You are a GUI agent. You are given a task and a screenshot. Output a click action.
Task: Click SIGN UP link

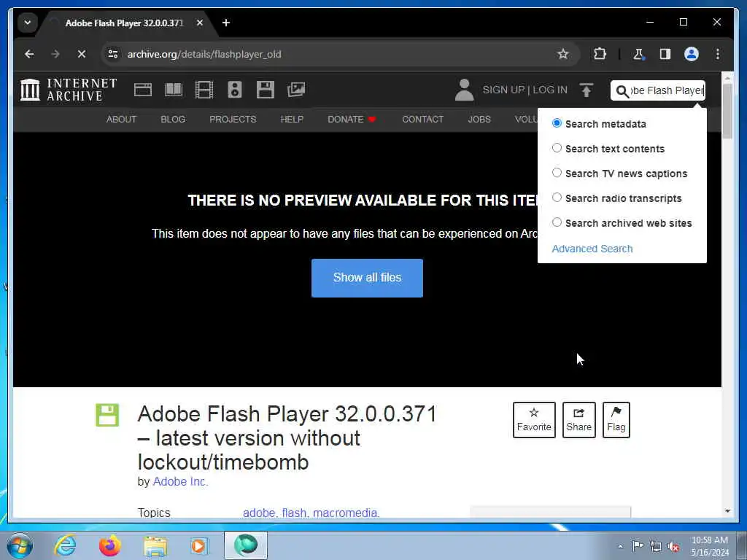[503, 90]
